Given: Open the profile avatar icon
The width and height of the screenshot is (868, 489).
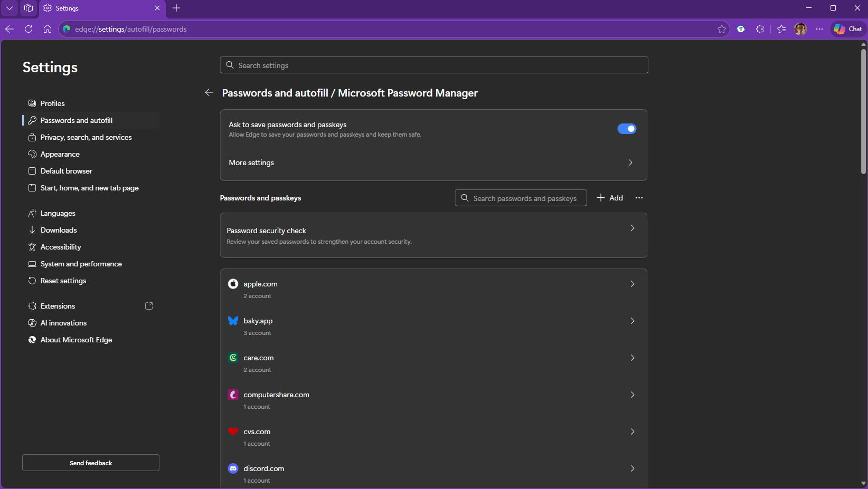Looking at the screenshot, I should (x=800, y=29).
